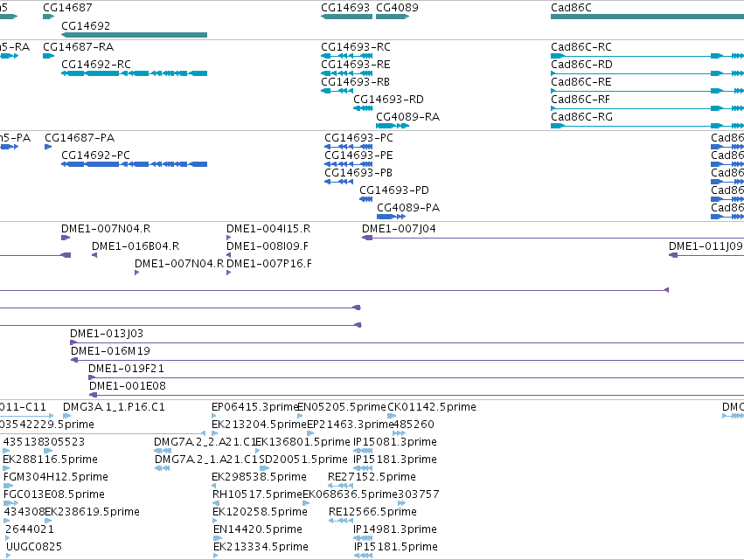744x560 pixels.
Task: Open the 2644021 feature label
Action: [x=30, y=529]
